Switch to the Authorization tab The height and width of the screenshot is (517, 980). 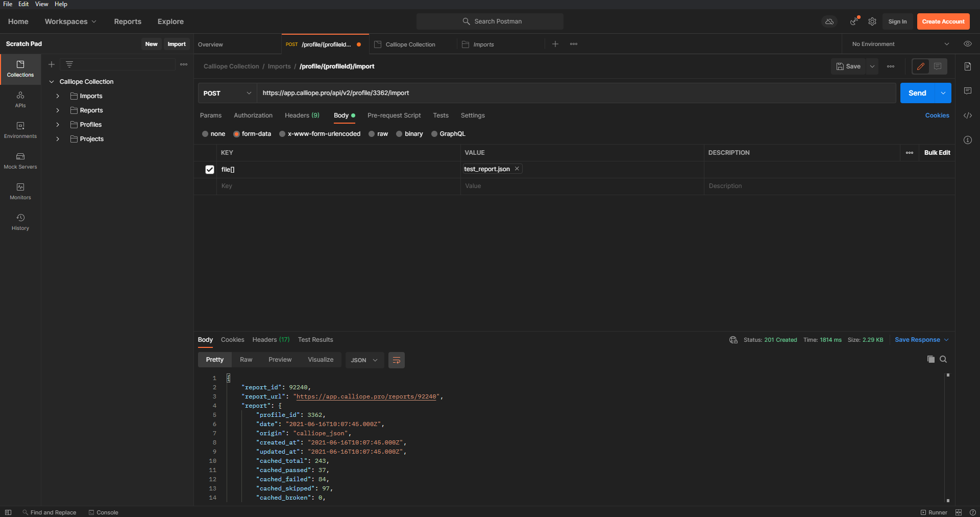pos(253,115)
